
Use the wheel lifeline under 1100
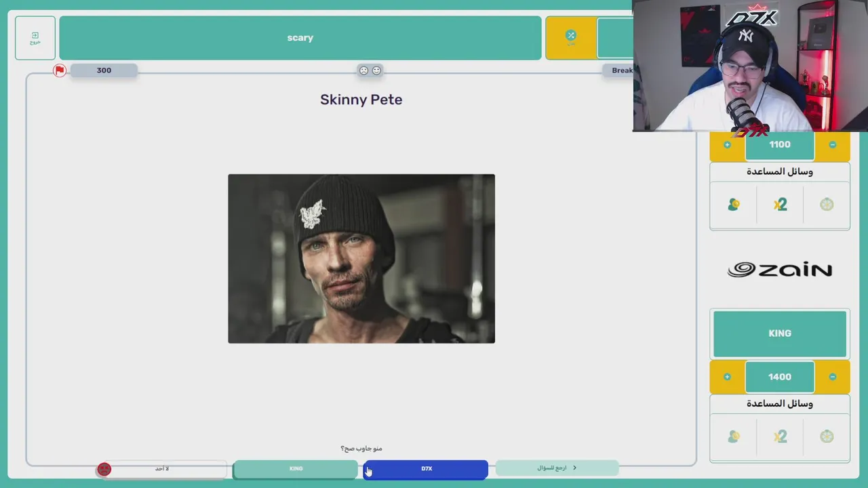click(x=827, y=205)
